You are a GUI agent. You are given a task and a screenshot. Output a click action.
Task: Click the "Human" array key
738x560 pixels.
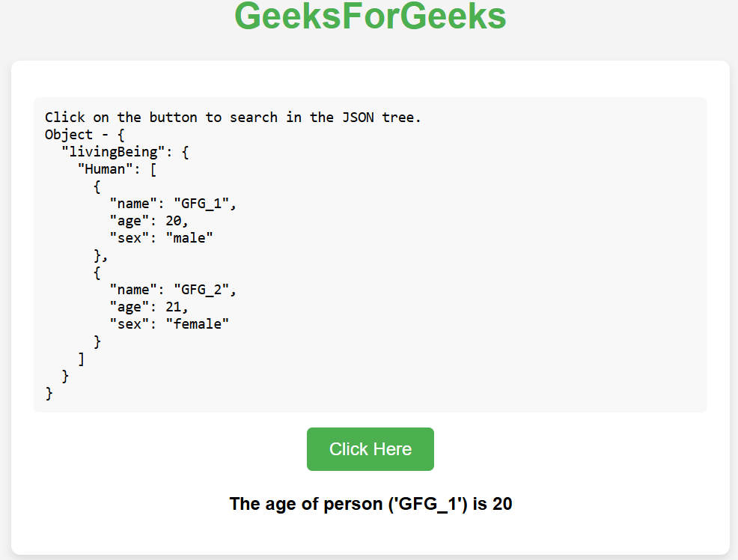[x=105, y=169]
